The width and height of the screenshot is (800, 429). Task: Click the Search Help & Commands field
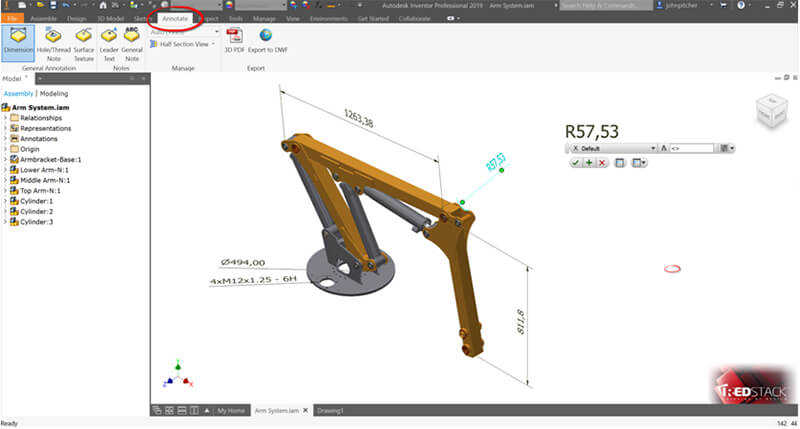(606, 5)
